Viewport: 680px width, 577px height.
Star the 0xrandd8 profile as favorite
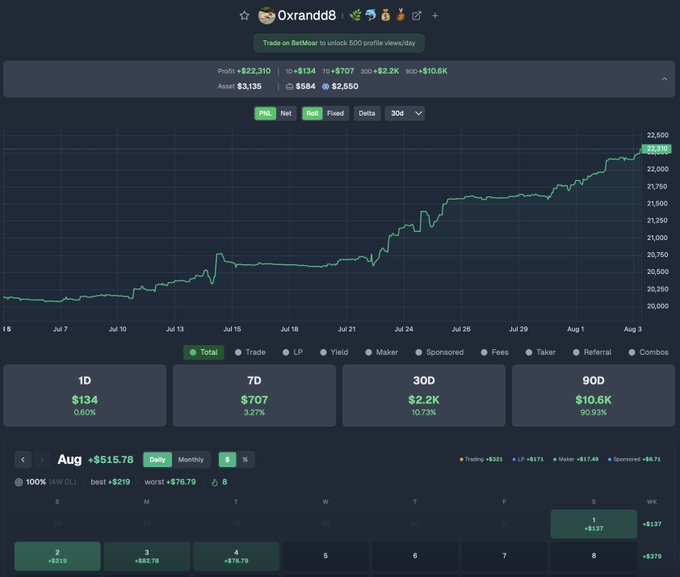[244, 16]
